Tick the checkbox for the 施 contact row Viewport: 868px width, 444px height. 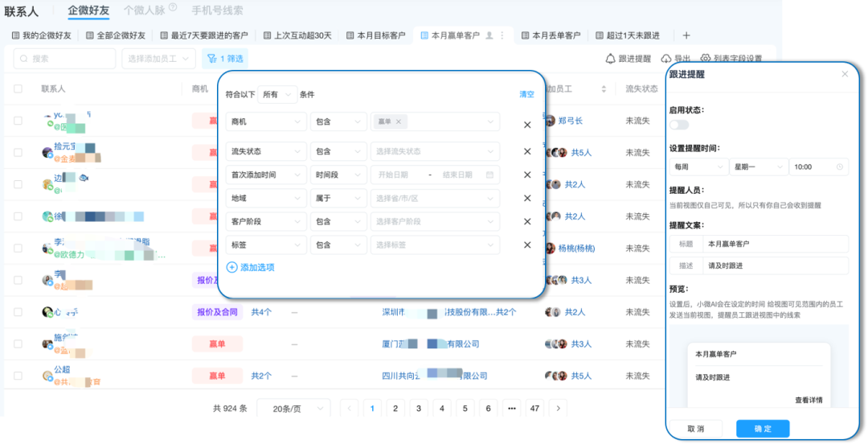coord(18,343)
